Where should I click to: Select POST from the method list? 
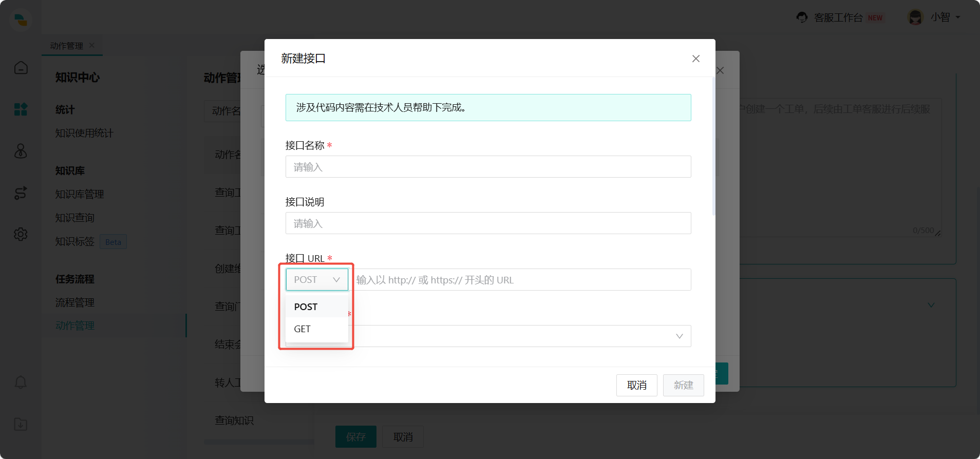[317, 307]
